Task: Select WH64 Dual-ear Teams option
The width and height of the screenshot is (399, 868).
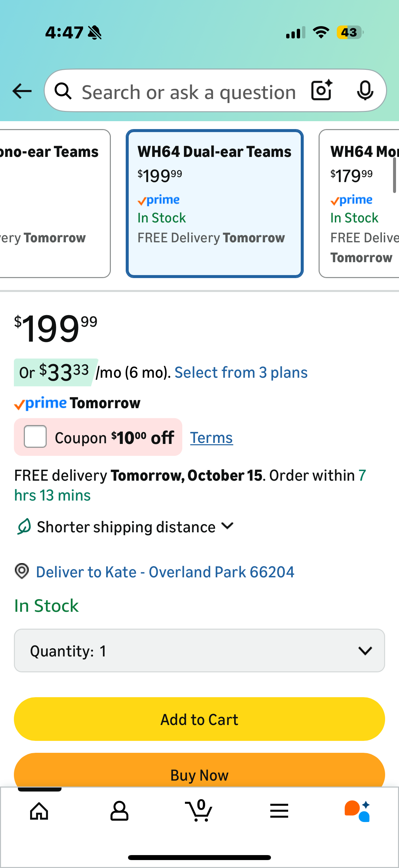Action: (x=214, y=204)
